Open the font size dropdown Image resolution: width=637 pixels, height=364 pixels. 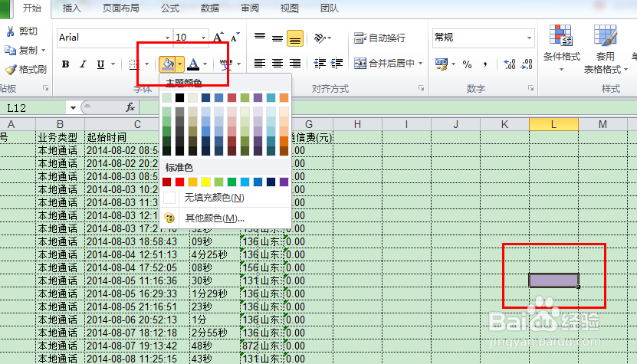(x=204, y=38)
